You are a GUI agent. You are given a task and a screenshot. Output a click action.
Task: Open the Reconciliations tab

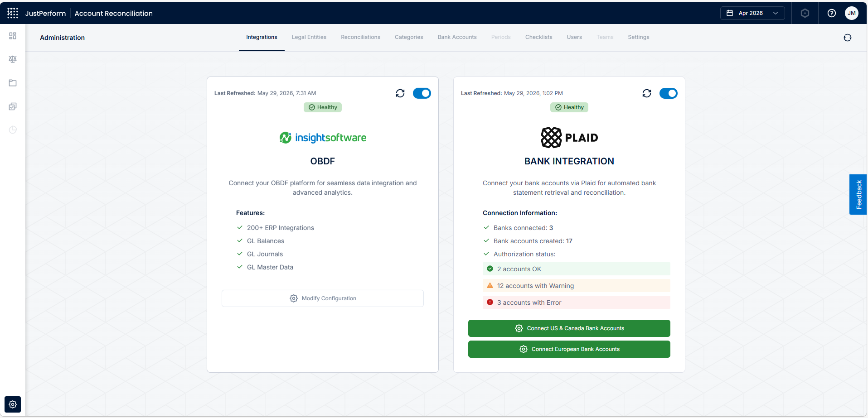pyautogui.click(x=361, y=37)
